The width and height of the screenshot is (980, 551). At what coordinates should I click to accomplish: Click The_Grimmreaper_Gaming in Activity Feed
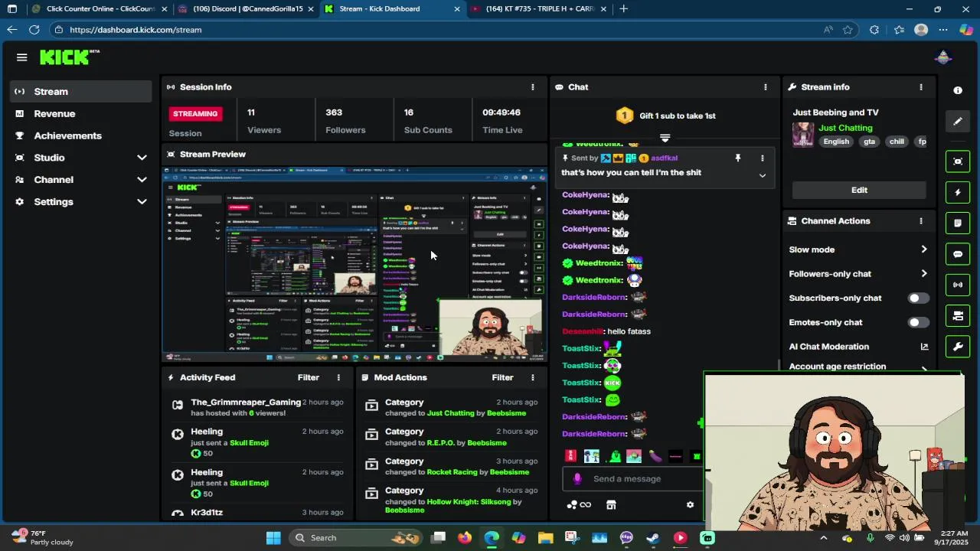point(246,403)
